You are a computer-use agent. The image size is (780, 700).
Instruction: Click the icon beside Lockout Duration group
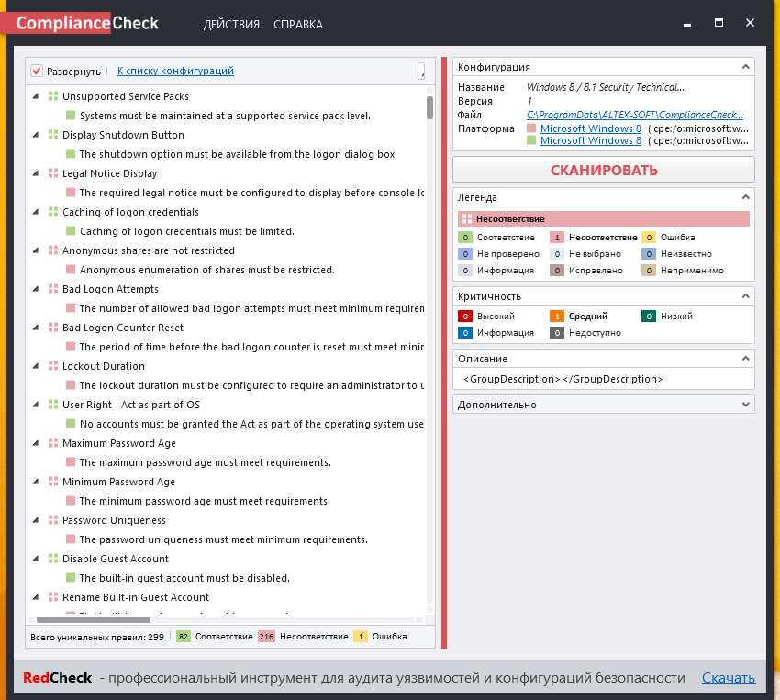pos(53,366)
